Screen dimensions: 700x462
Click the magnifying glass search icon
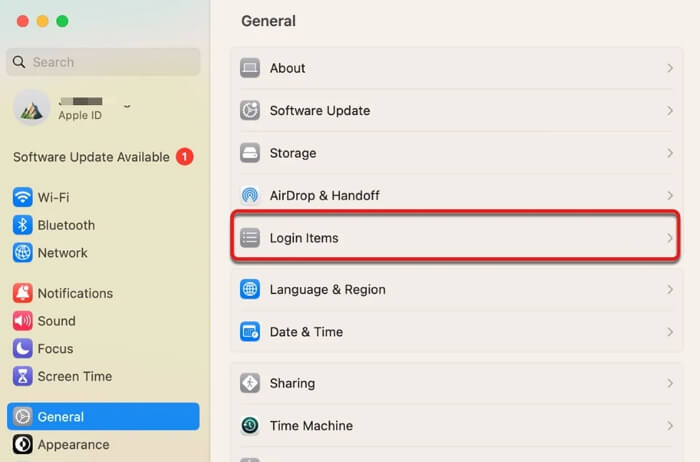[19, 62]
